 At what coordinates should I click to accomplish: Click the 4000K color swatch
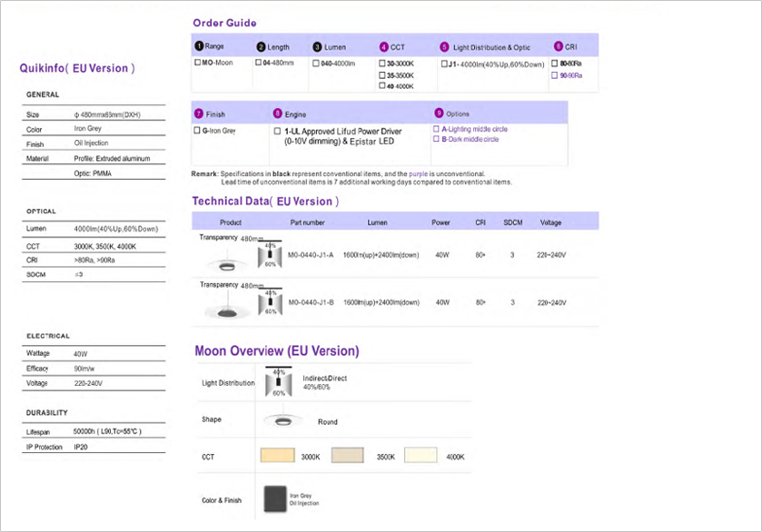click(421, 456)
